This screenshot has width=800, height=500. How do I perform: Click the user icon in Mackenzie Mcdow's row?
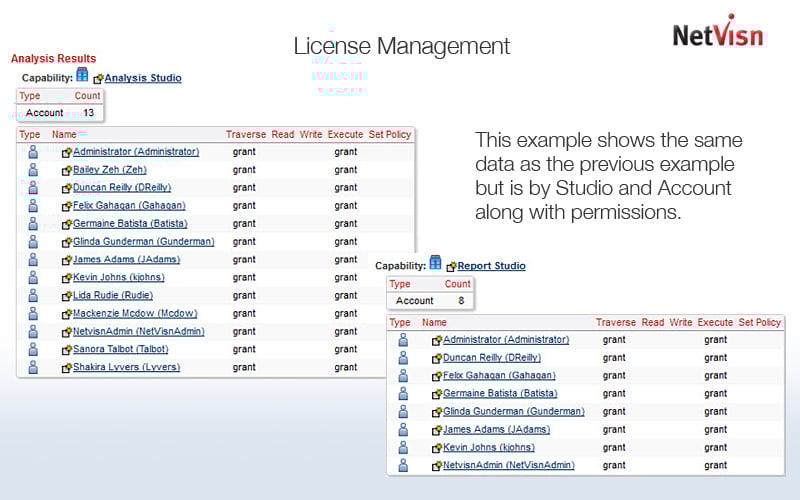(32, 314)
